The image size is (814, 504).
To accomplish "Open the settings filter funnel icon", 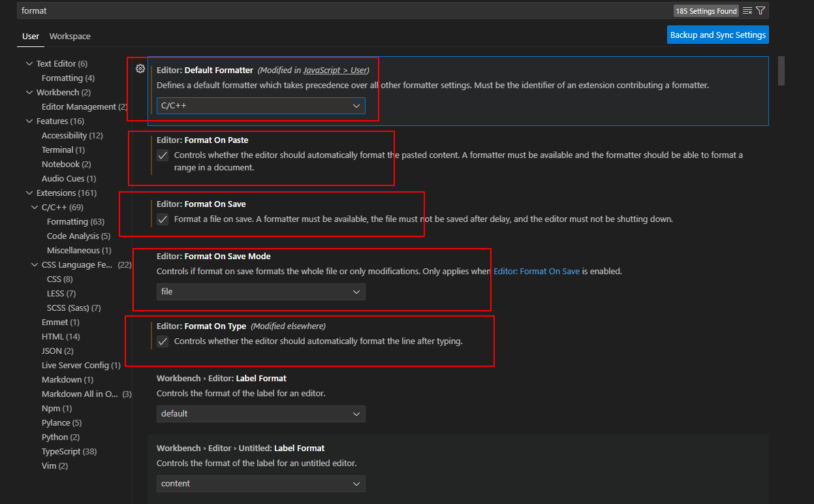I will click(760, 10).
